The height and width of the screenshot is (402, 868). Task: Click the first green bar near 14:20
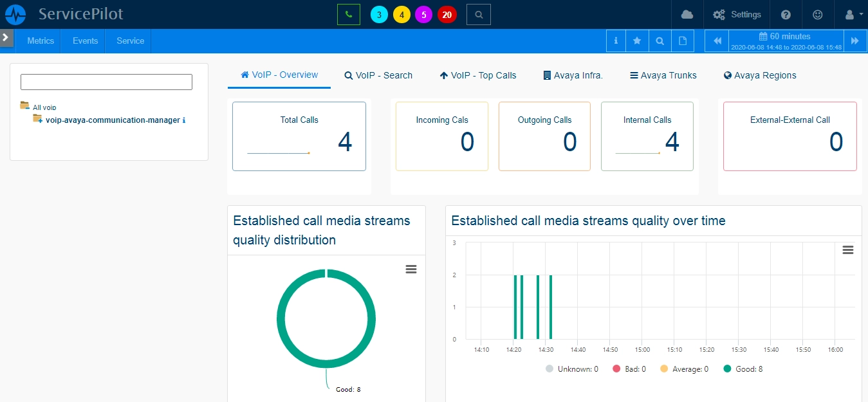[x=515, y=307]
